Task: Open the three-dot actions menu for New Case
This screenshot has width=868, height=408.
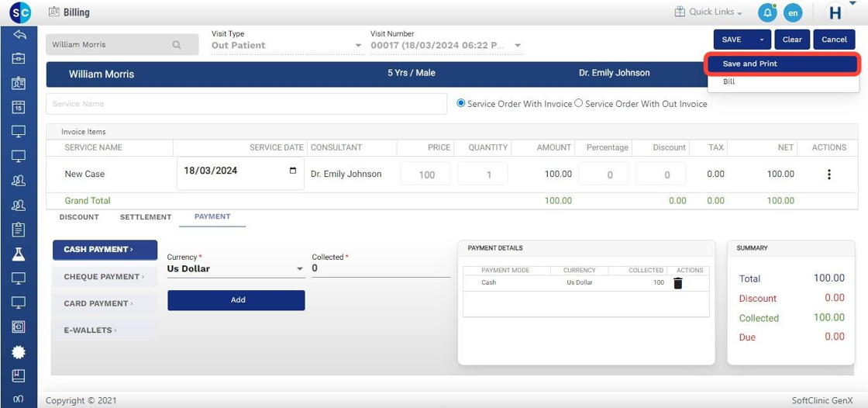Action: (828, 175)
